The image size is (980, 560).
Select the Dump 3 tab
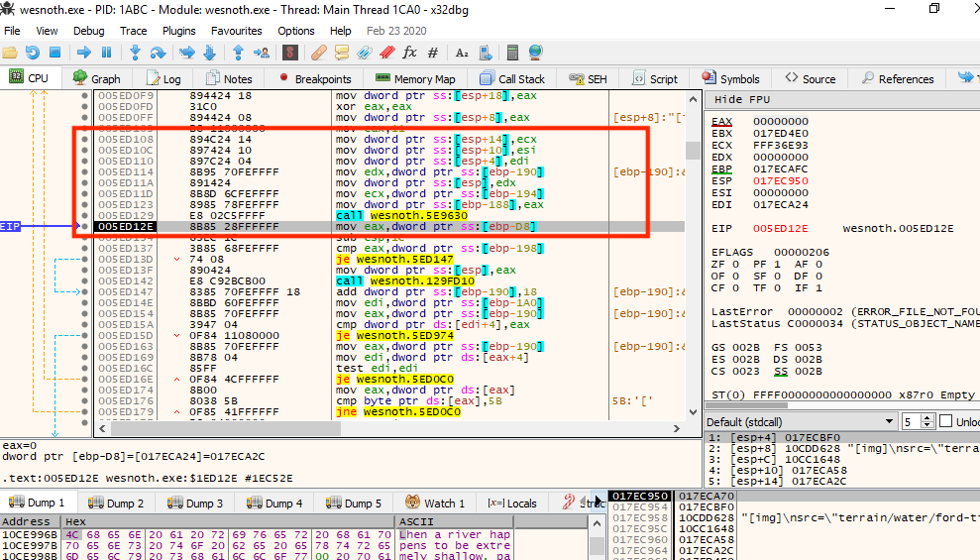point(196,504)
